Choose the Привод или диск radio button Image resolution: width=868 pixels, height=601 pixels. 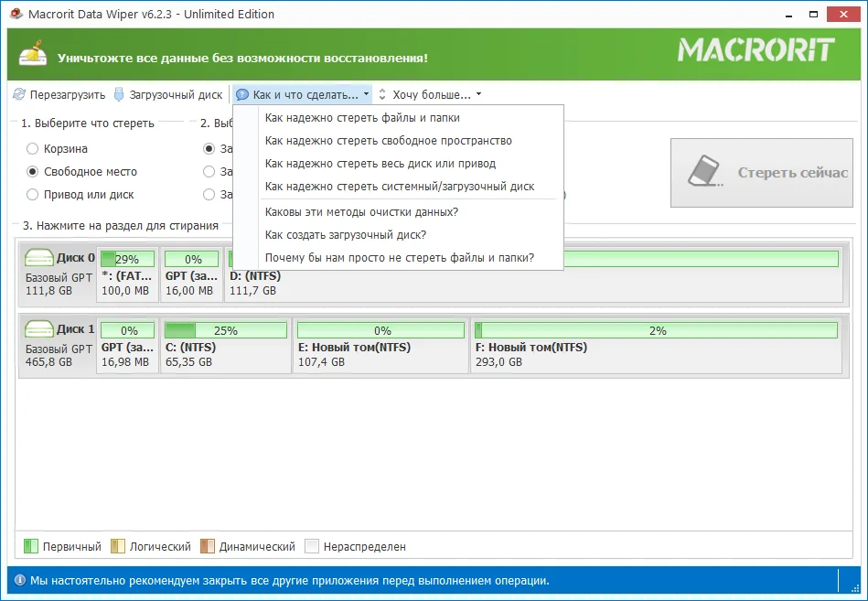(x=33, y=194)
